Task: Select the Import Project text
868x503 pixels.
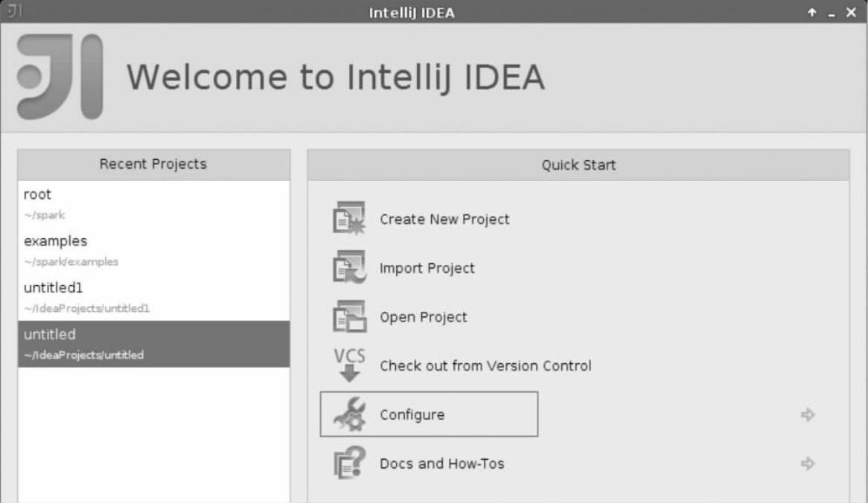Action: pyautogui.click(x=427, y=269)
